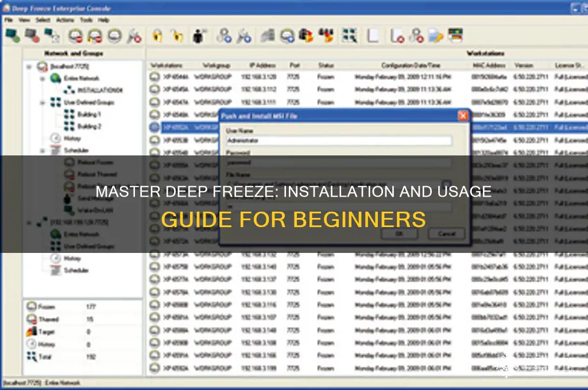The image size is (588, 390).
Task: Click the two networked computers toolbar icon
Action: pos(52,36)
